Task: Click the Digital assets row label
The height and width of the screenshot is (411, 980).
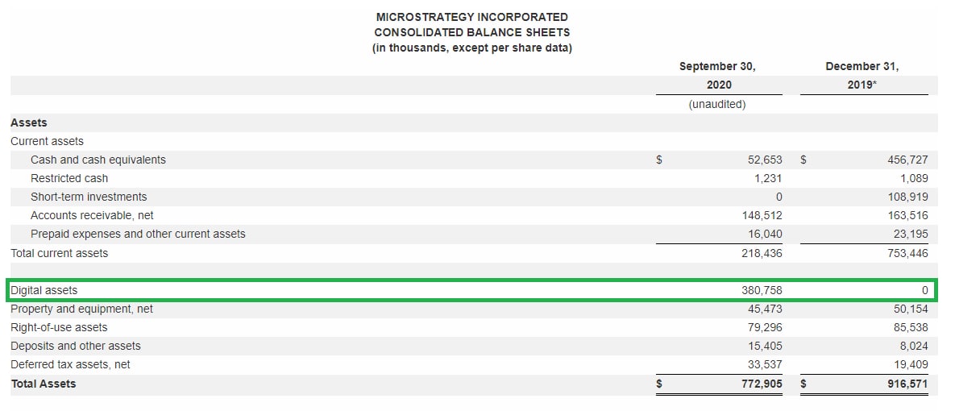Action: point(44,290)
